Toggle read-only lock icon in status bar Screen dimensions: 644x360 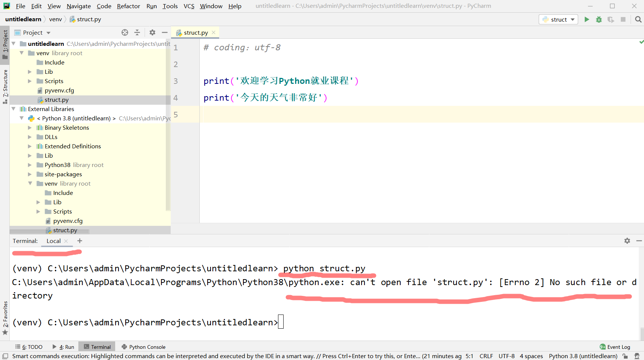tap(625, 356)
